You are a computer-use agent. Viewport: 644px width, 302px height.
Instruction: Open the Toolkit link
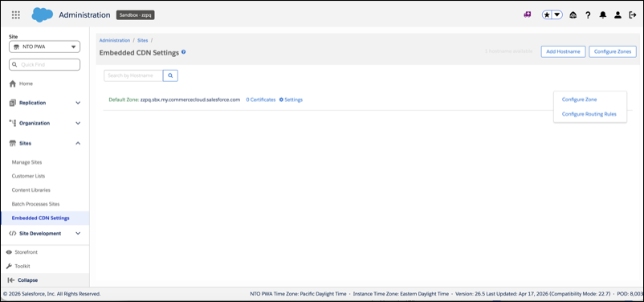coord(22,266)
